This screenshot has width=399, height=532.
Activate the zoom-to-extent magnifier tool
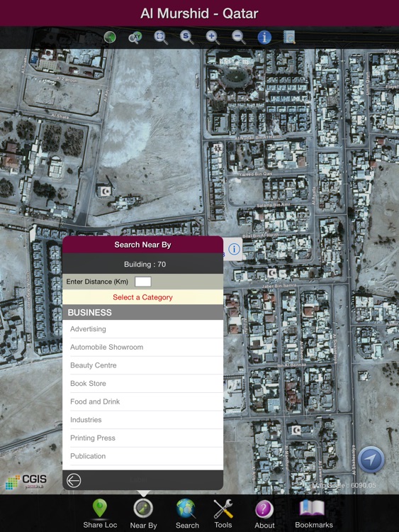[x=161, y=37]
